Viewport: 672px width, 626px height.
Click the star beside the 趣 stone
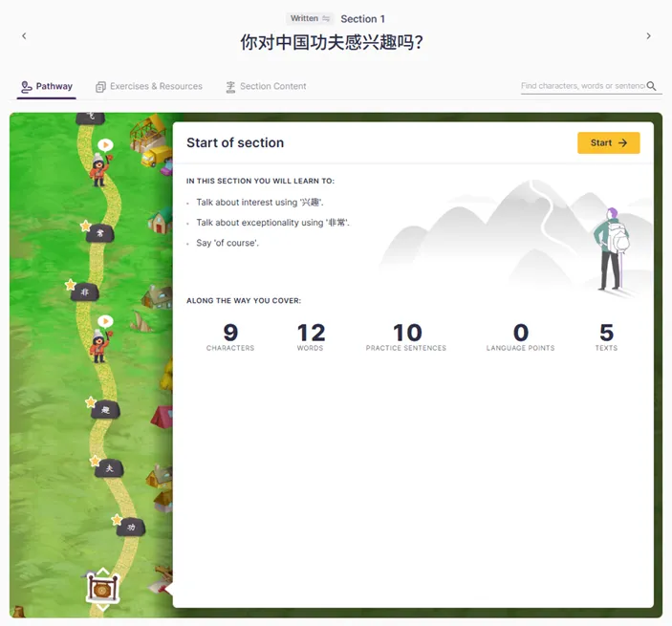91,402
